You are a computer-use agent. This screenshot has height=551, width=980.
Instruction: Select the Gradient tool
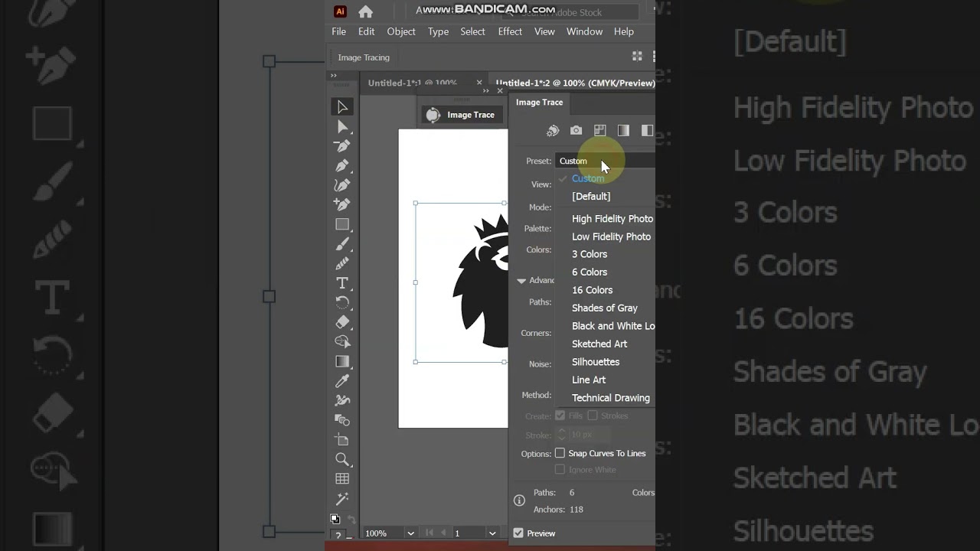(342, 361)
